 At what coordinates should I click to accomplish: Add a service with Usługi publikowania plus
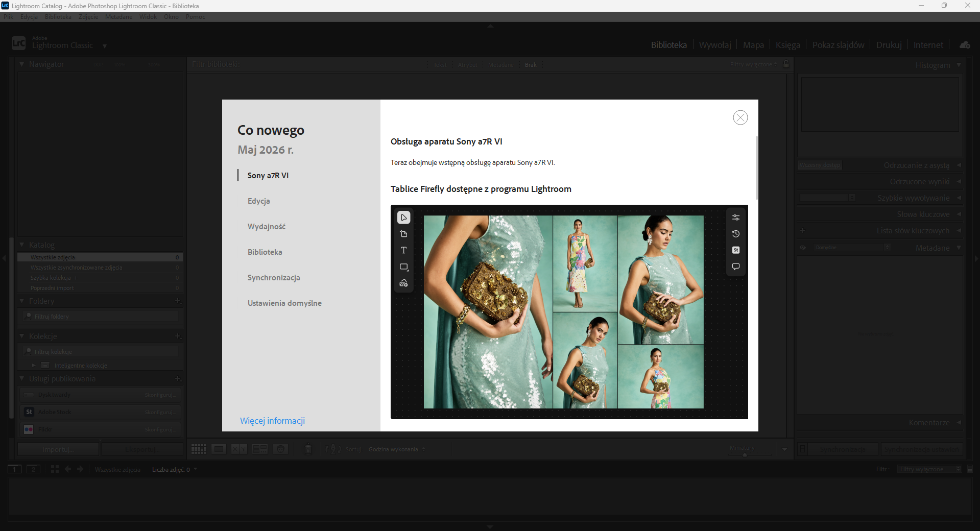click(x=178, y=379)
